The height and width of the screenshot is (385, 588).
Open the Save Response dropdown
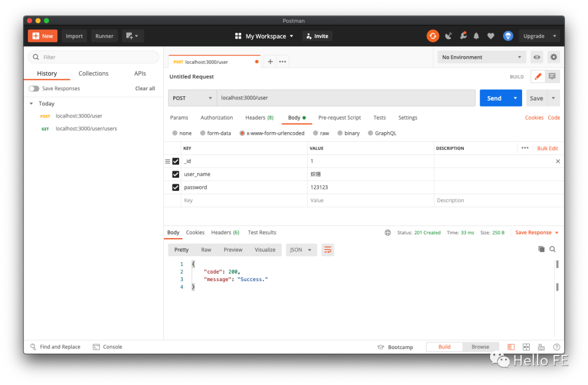(x=537, y=233)
